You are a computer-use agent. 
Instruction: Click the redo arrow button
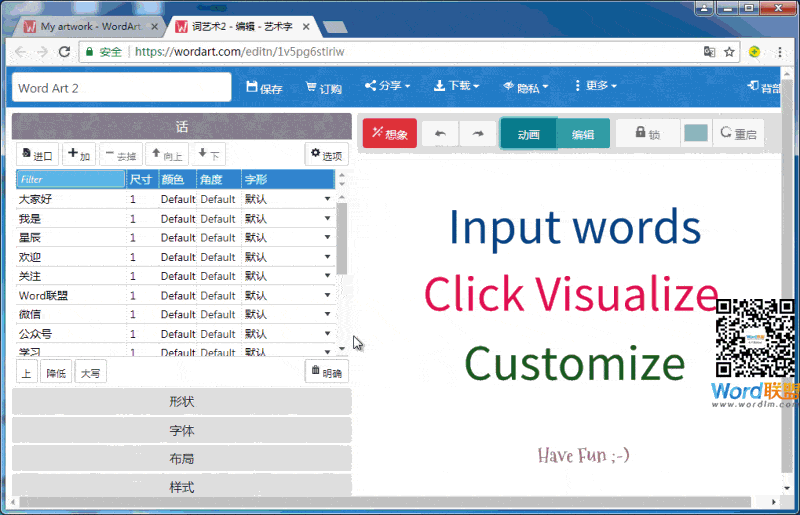pyautogui.click(x=477, y=134)
